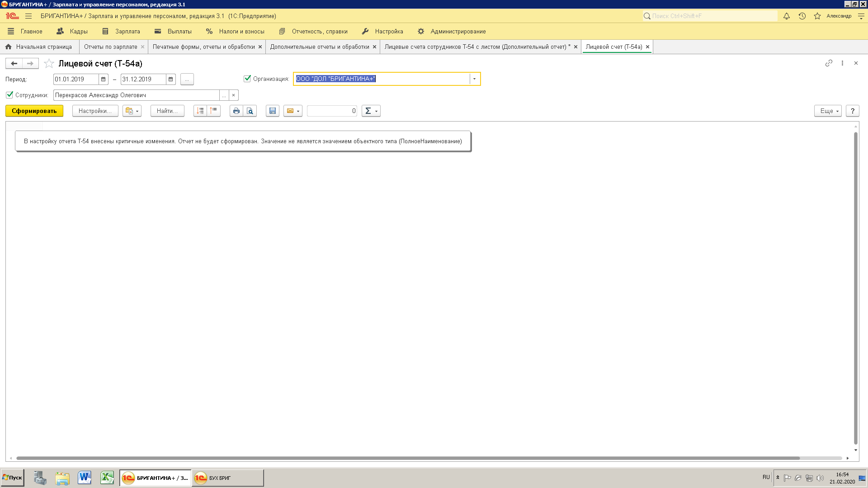The height and width of the screenshot is (488, 868).
Task: Add Лицевой счет (Т-54а) to favorites star
Action: (49, 63)
